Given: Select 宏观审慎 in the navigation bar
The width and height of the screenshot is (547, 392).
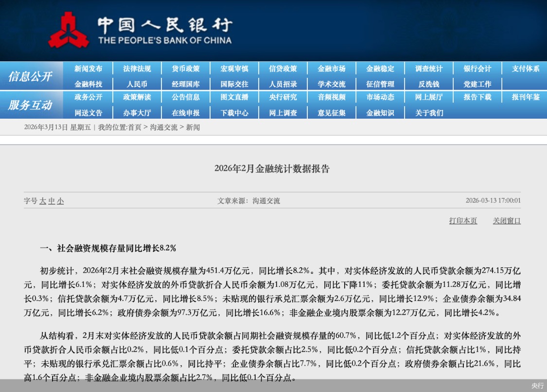Looking at the screenshot, I should (234, 69).
